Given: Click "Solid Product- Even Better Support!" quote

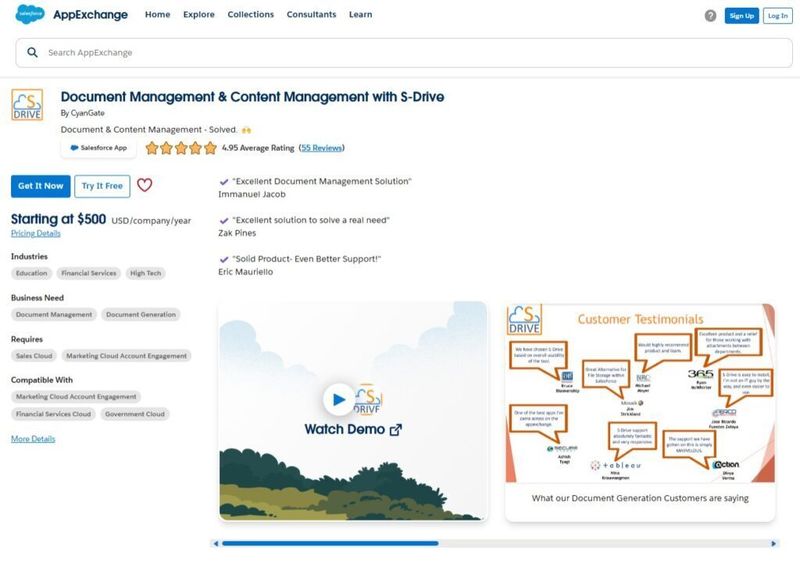Looking at the screenshot, I should point(307,259).
